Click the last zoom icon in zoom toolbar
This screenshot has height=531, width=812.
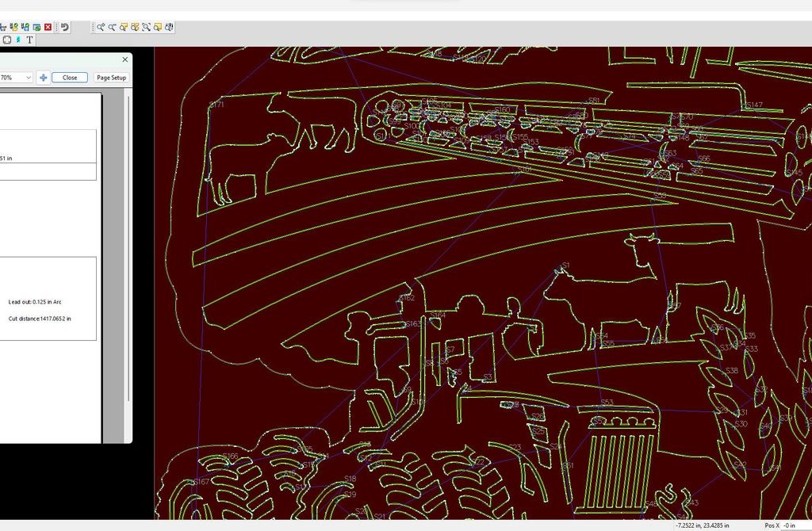pos(170,27)
